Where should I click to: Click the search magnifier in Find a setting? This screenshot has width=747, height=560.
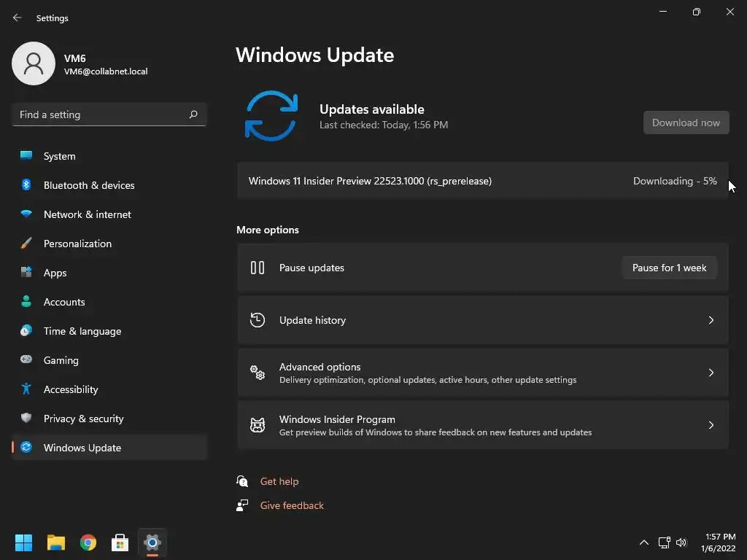click(193, 114)
